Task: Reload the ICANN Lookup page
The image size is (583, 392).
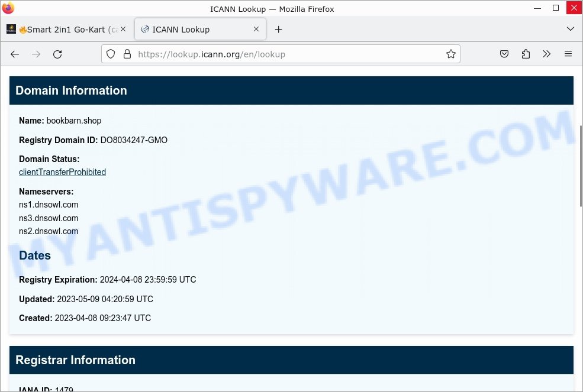Action: [x=57, y=54]
